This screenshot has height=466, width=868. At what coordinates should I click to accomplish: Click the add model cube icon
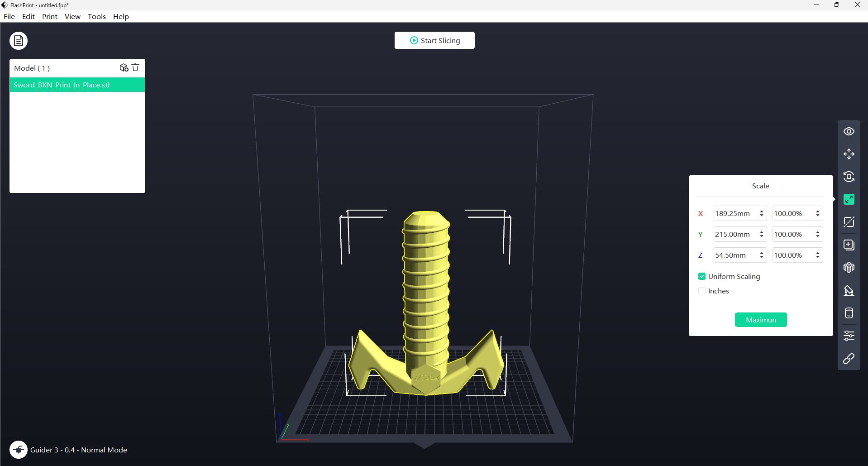click(x=124, y=67)
